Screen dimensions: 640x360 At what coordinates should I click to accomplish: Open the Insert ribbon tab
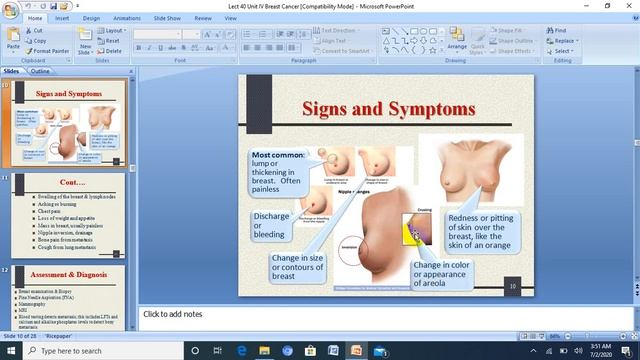point(62,18)
